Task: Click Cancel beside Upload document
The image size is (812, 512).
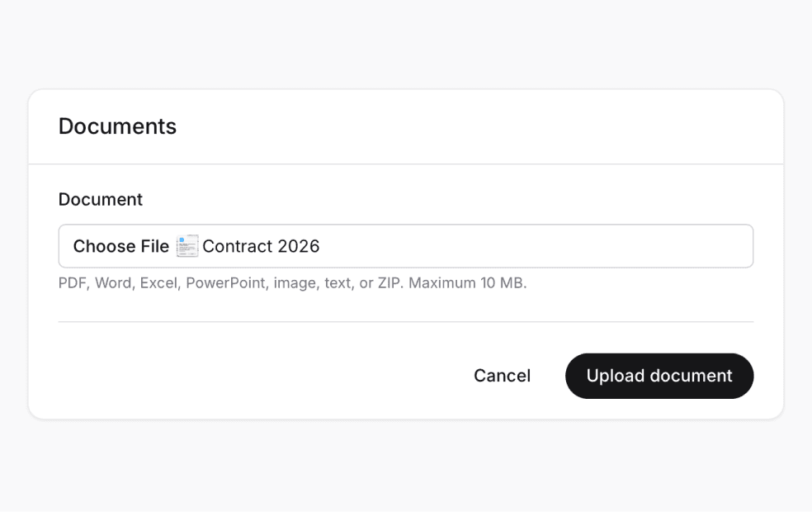Action: coord(501,376)
